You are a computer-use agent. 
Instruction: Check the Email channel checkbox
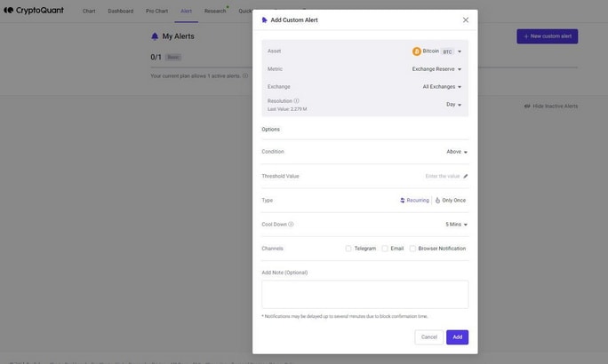coord(385,249)
